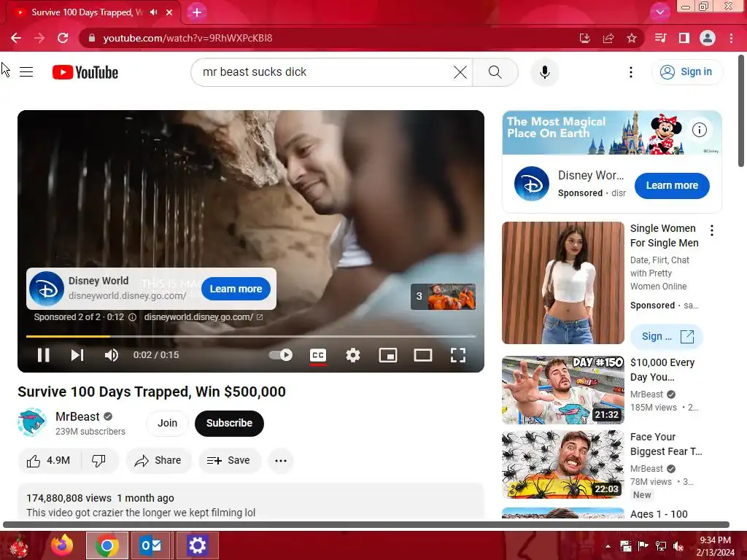Close the Survive 100 Days tab
747x560 pixels.
(x=169, y=12)
